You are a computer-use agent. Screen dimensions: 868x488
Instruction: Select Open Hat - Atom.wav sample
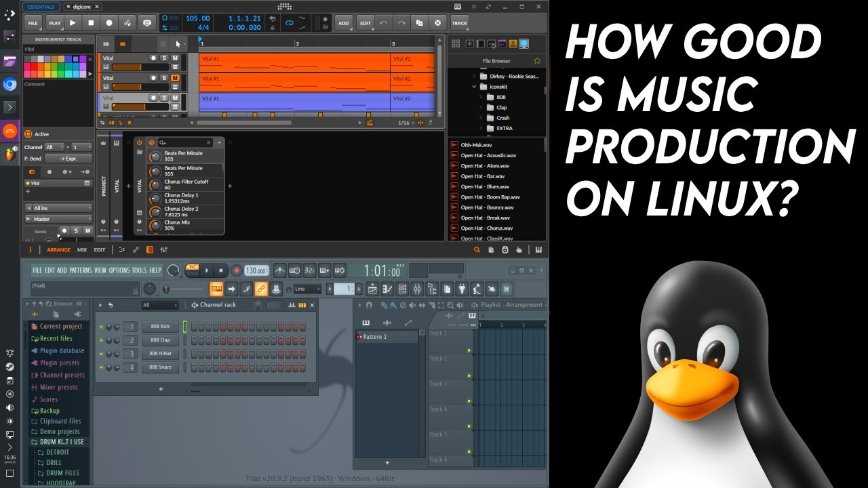point(485,165)
